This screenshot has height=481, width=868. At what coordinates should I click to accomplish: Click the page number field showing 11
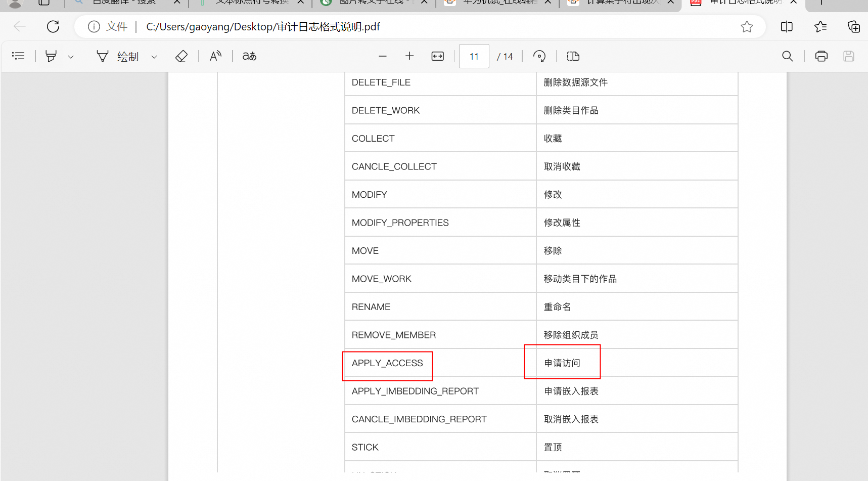pos(474,56)
